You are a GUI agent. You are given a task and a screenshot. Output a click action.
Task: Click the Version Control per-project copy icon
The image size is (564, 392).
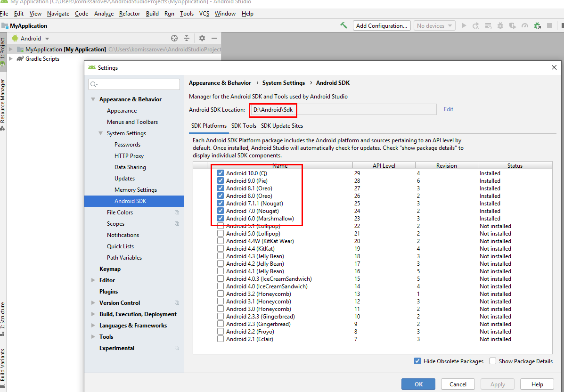(177, 303)
